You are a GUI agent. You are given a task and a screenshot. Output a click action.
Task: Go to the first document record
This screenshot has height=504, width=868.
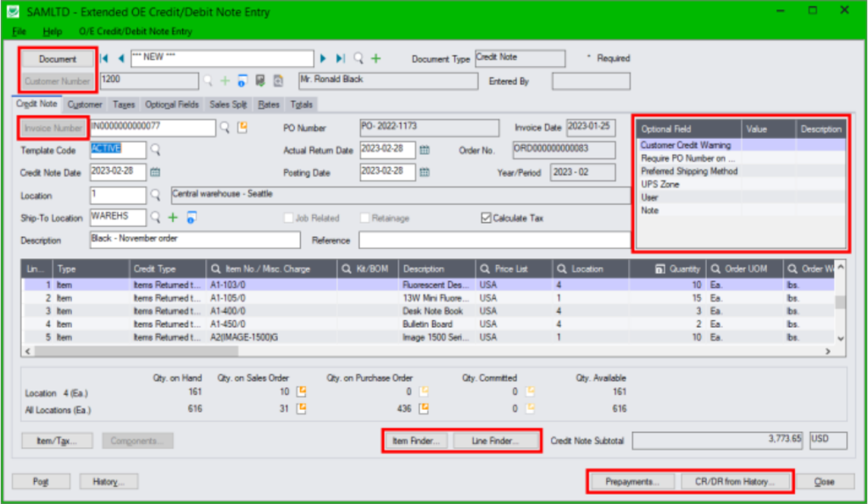(x=104, y=58)
